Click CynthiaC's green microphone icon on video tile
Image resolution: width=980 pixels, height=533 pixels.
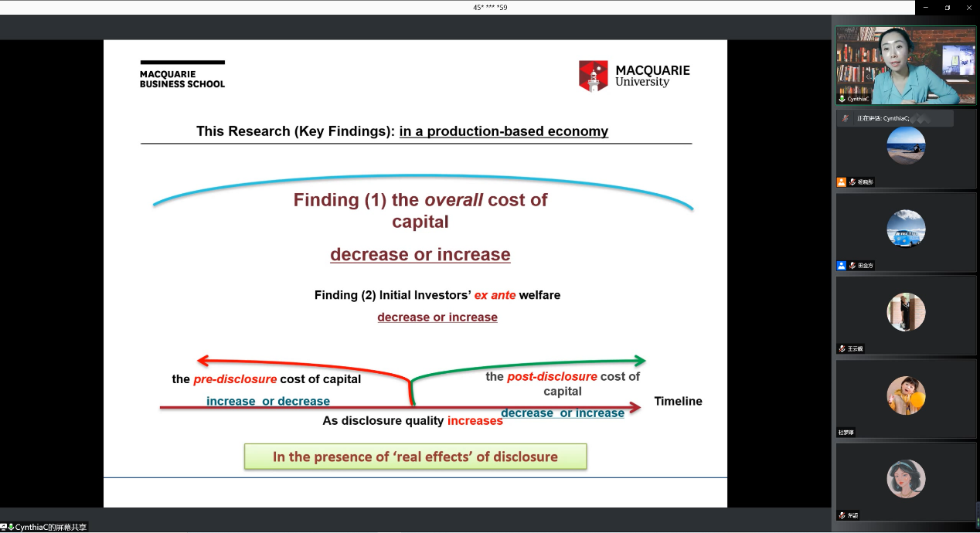coord(842,99)
